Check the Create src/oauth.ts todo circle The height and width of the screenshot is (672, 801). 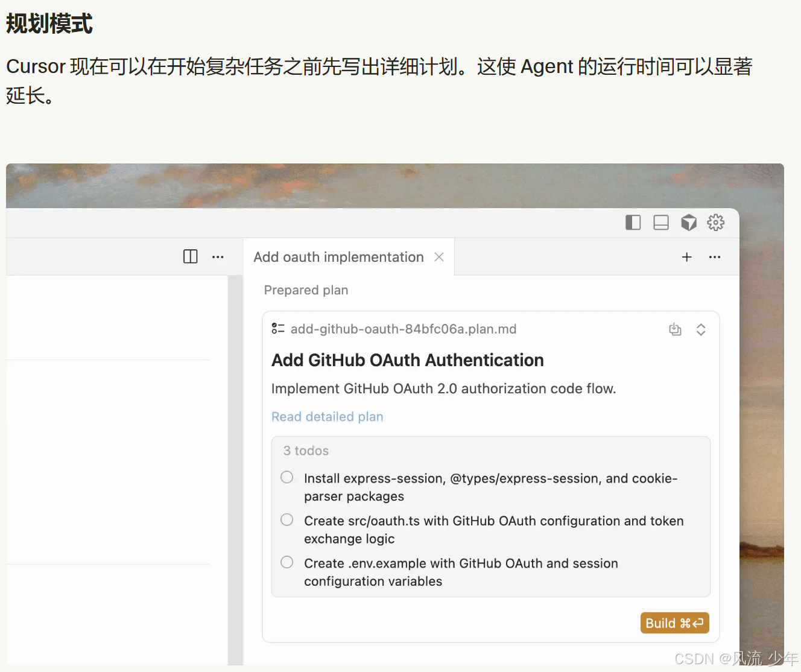pyautogui.click(x=287, y=519)
